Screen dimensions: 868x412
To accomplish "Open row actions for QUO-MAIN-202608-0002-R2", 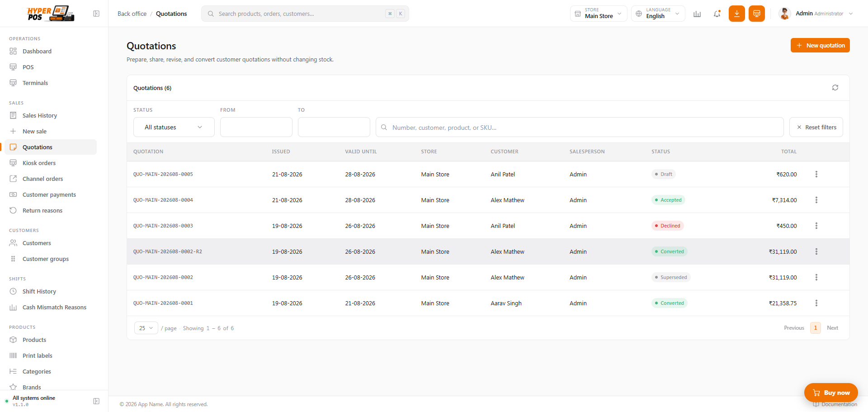I will pos(816,251).
